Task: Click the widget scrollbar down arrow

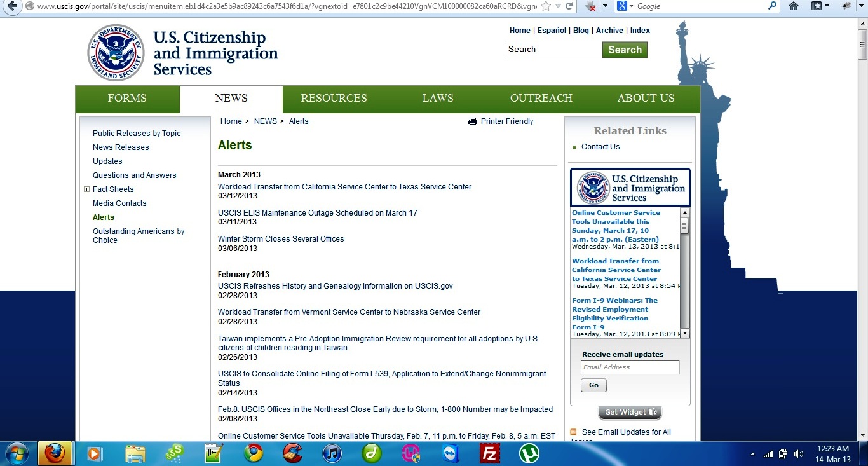Action: coord(684,333)
